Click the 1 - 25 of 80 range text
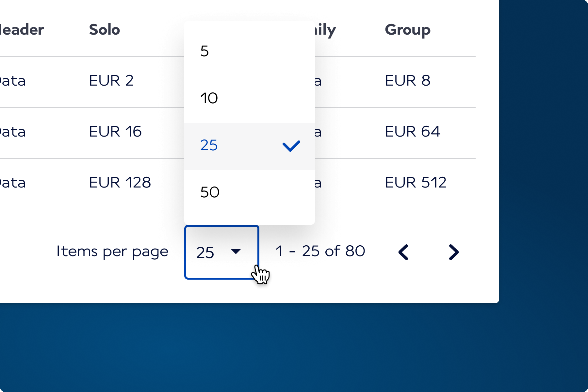588x392 pixels. point(320,251)
